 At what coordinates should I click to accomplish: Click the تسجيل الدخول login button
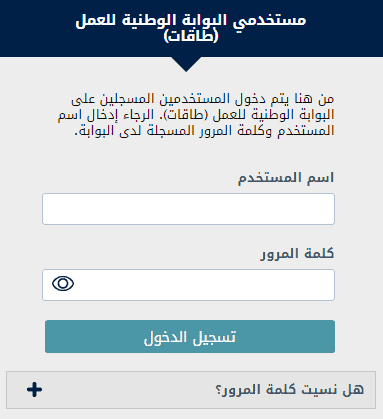(x=190, y=337)
